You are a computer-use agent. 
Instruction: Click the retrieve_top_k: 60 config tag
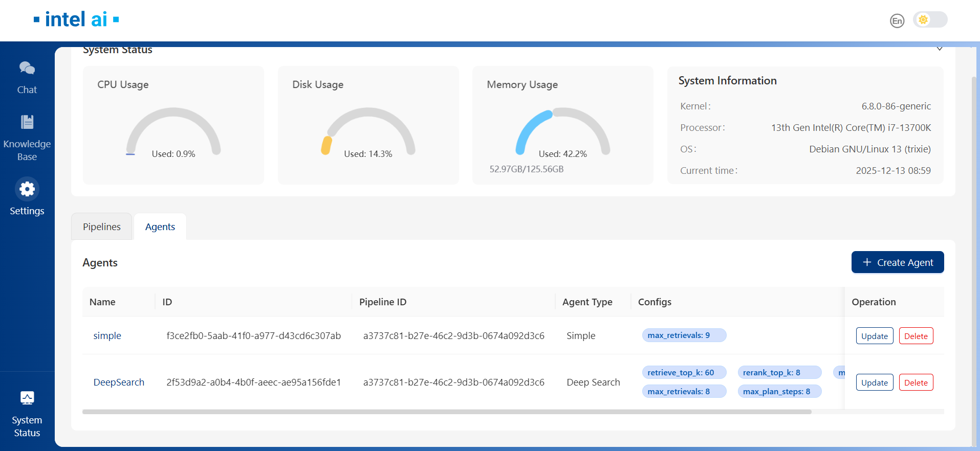pyautogui.click(x=680, y=373)
